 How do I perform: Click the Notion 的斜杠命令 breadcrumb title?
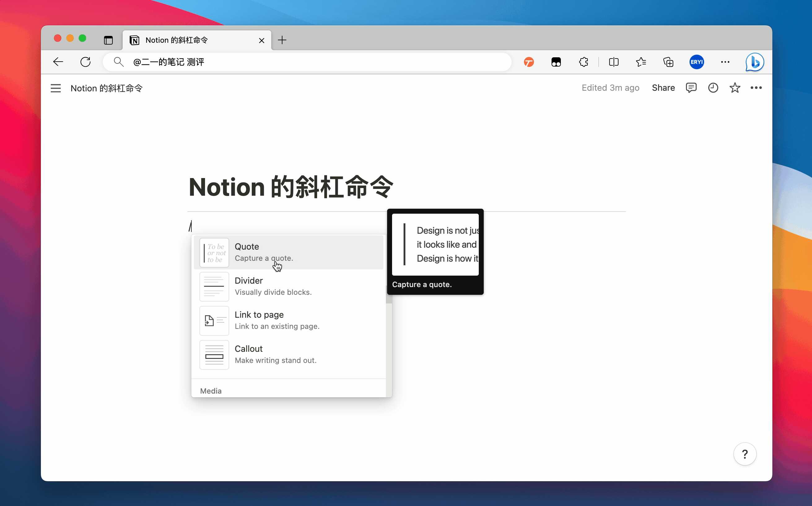click(x=107, y=88)
